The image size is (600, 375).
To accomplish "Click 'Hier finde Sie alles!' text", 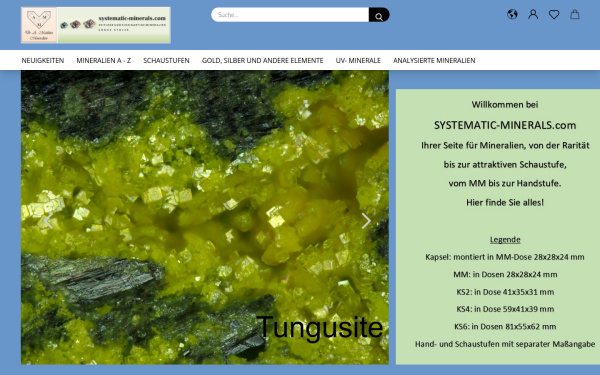I will [505, 202].
